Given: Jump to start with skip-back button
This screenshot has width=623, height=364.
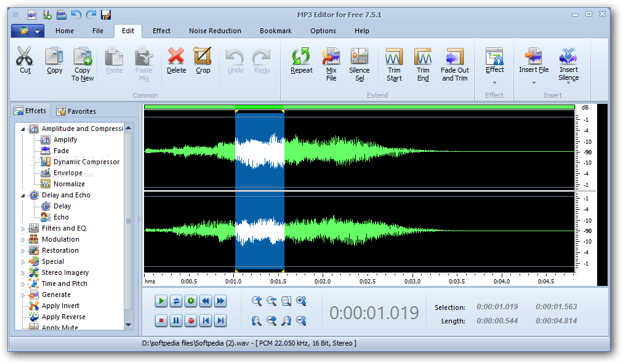Looking at the screenshot, I should [x=206, y=320].
